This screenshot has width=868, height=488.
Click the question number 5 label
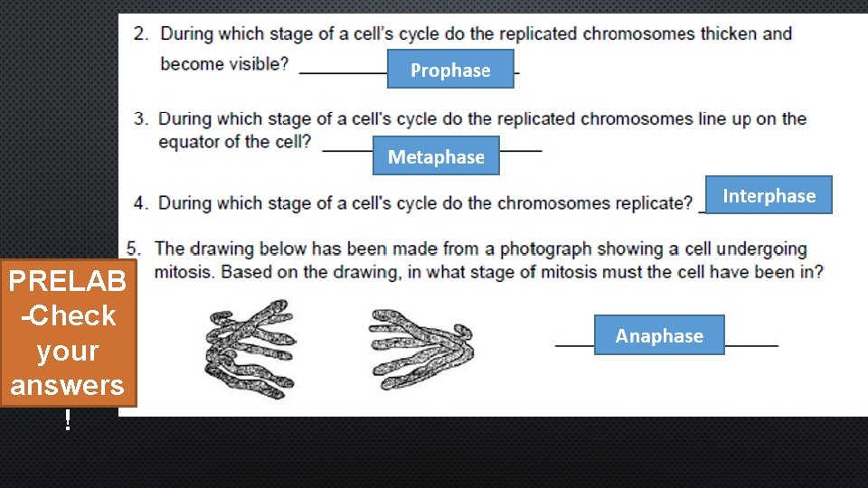pos(134,249)
